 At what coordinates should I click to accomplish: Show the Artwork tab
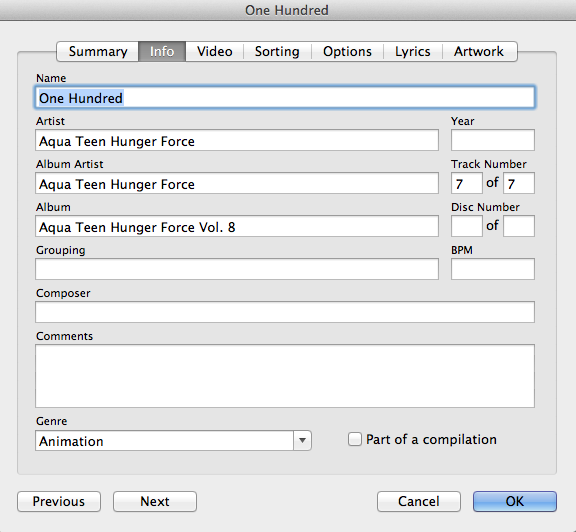[x=479, y=51]
